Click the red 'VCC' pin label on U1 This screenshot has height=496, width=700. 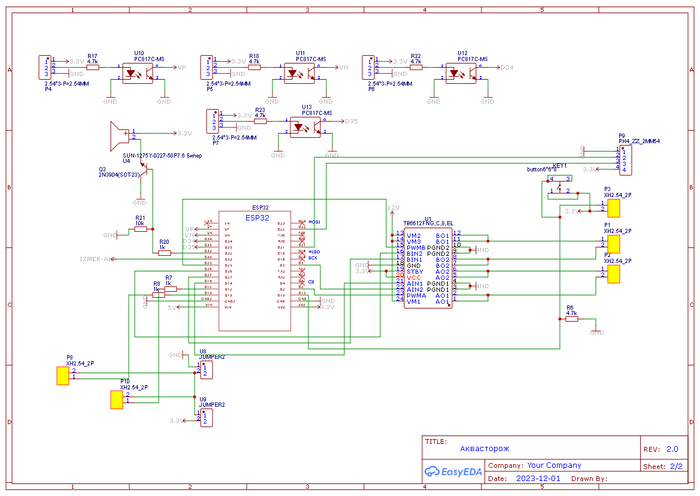tap(414, 278)
